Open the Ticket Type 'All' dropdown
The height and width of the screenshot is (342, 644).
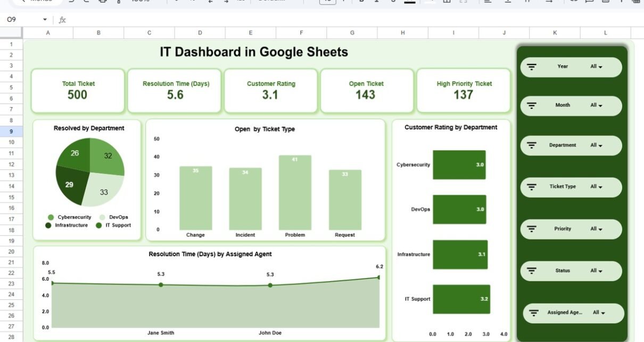[x=596, y=187]
